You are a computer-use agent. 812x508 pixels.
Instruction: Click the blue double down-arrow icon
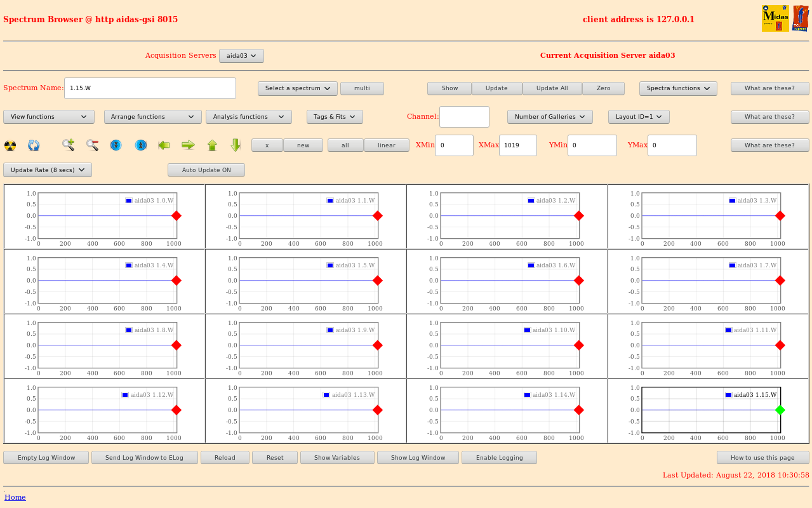[x=116, y=145]
